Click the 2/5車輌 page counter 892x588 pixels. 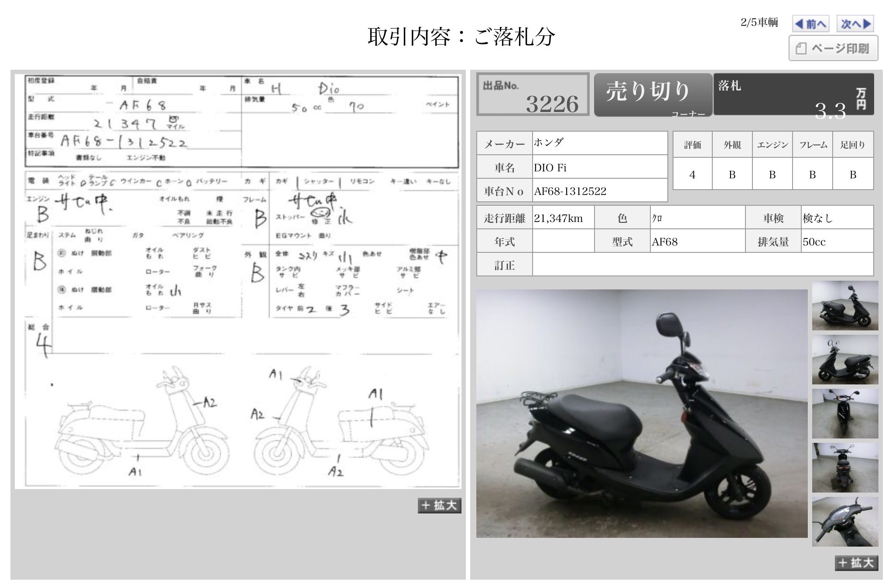coord(759,22)
